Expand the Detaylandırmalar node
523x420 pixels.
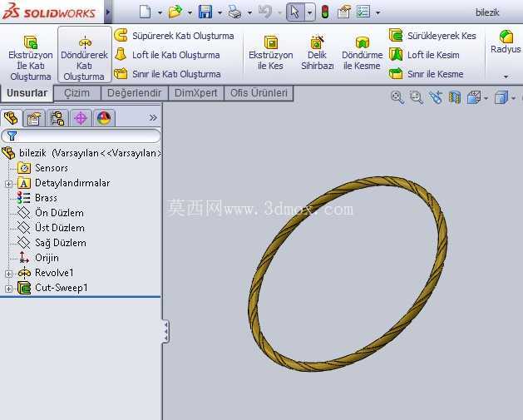[x=8, y=184]
